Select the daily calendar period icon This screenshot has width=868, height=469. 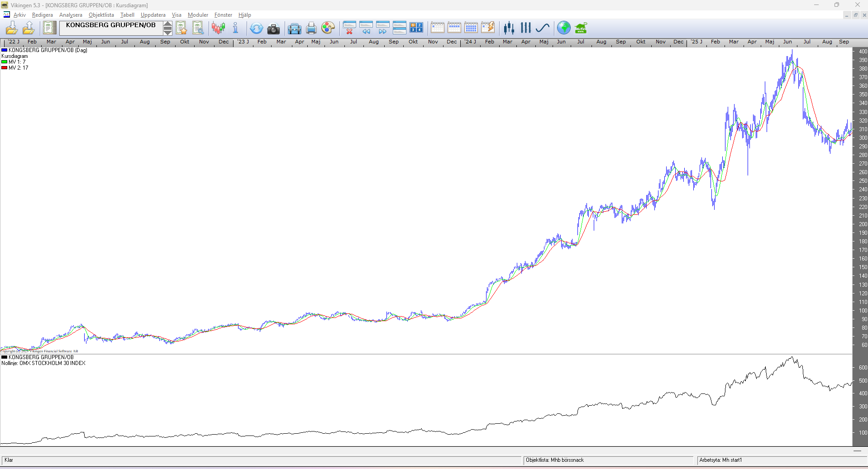tap(437, 28)
